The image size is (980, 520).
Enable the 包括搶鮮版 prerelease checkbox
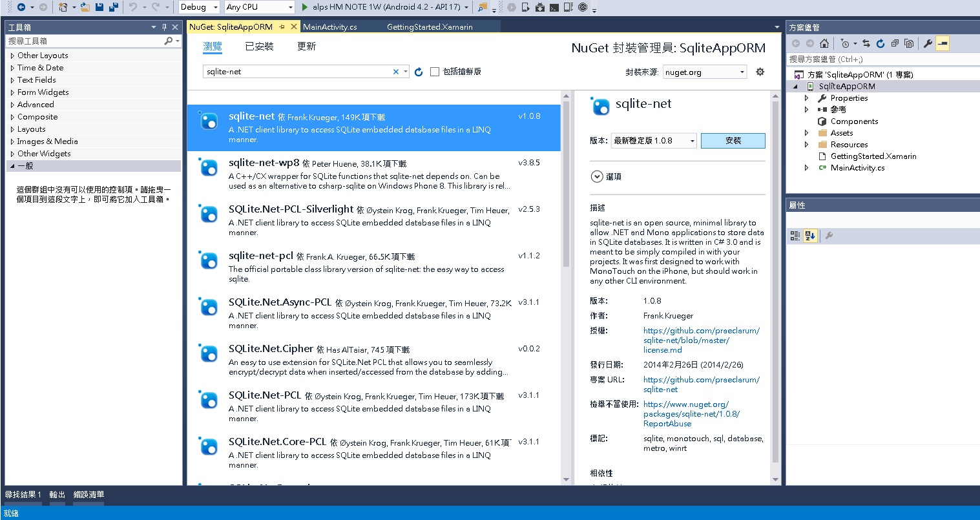pos(435,72)
